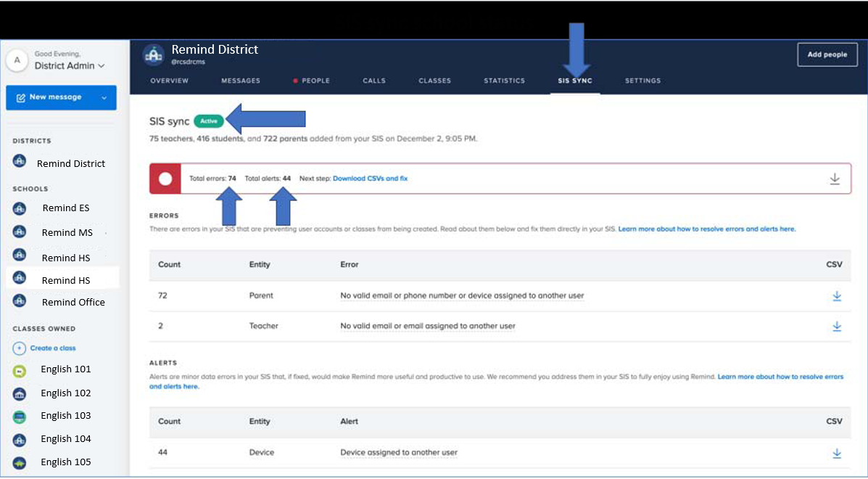Click the Total alerts: 44 text
Screen dimensions: 868x479
point(268,179)
